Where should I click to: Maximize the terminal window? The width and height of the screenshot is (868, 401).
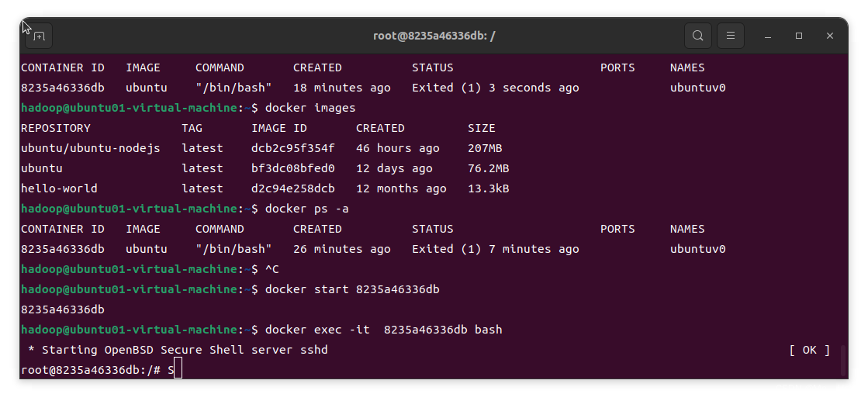pos(799,36)
